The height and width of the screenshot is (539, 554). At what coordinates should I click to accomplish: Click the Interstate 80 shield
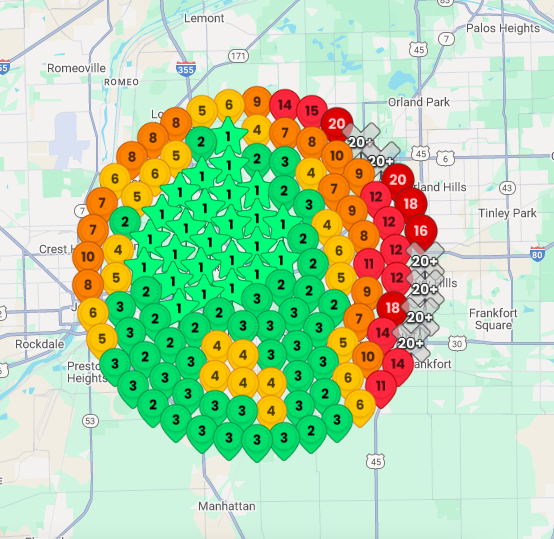(x=537, y=254)
